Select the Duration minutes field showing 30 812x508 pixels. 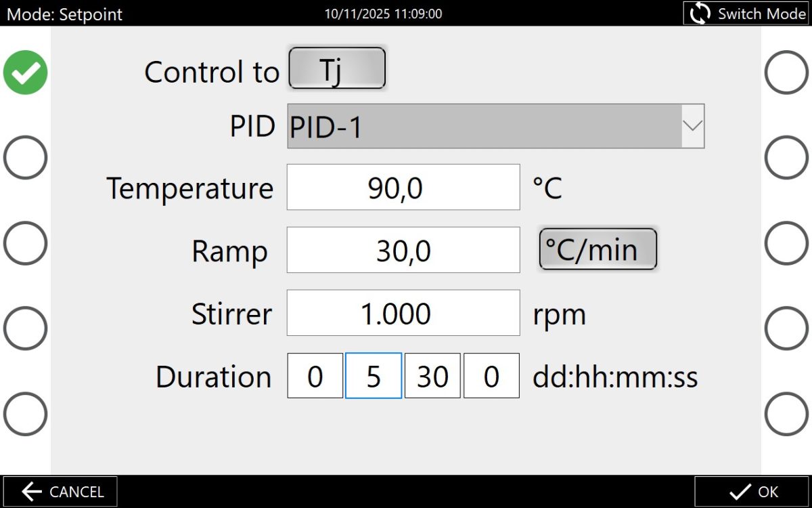click(432, 376)
